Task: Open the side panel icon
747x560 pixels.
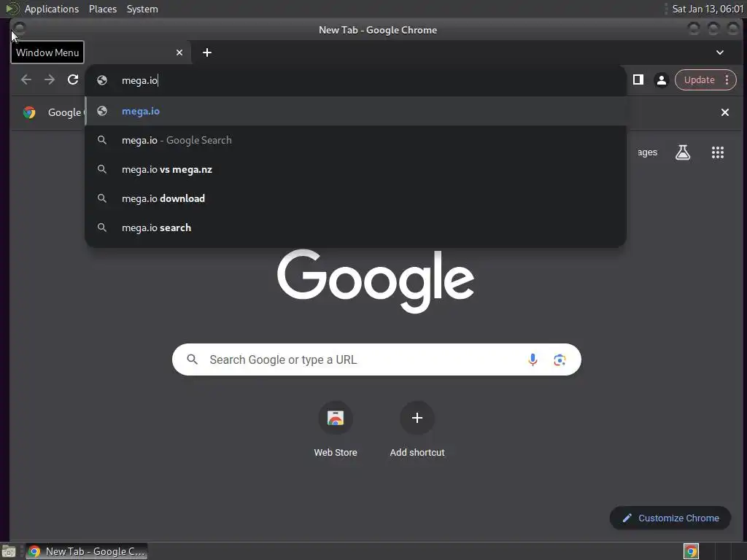Action: 638,80
